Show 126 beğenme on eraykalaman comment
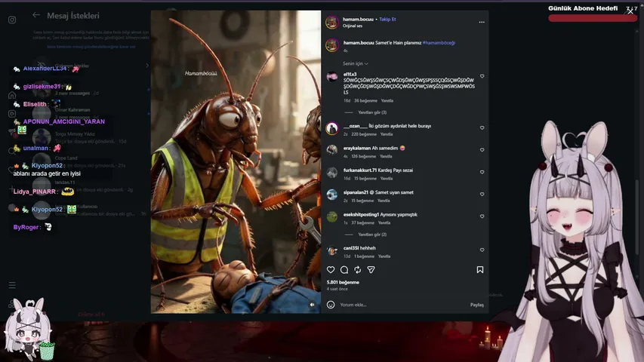644x362 pixels. (363, 156)
